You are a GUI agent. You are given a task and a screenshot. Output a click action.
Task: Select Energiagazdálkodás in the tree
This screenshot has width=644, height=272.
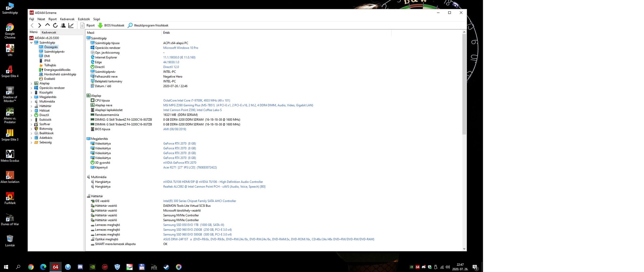pos(57,70)
